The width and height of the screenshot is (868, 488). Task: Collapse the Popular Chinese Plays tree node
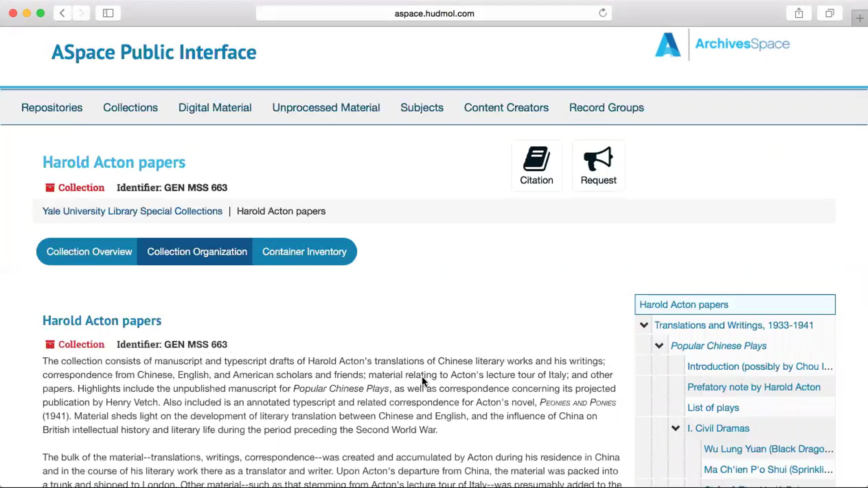pos(659,346)
